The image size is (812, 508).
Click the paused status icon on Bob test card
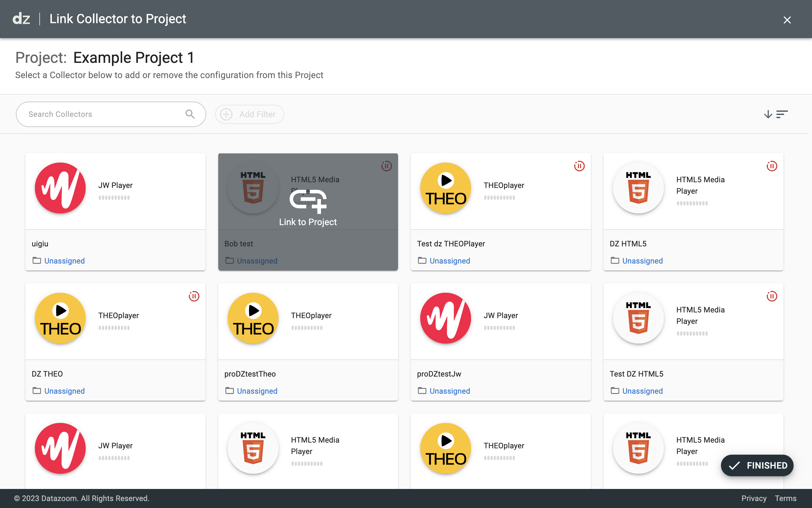[387, 166]
